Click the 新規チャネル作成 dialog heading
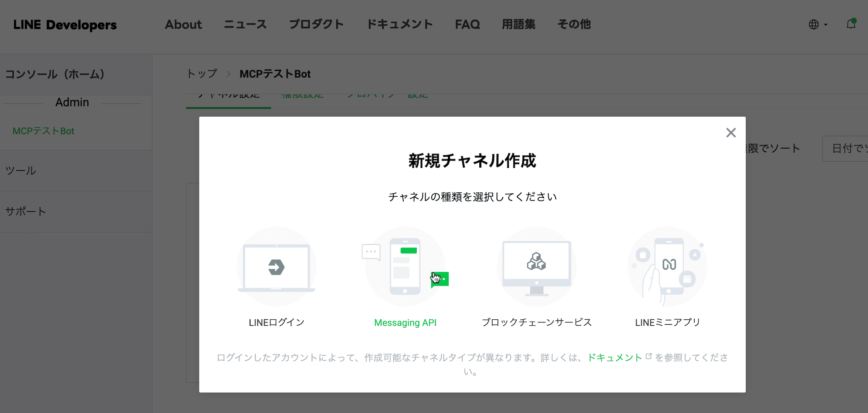Image resolution: width=868 pixels, height=413 pixels. tap(472, 161)
